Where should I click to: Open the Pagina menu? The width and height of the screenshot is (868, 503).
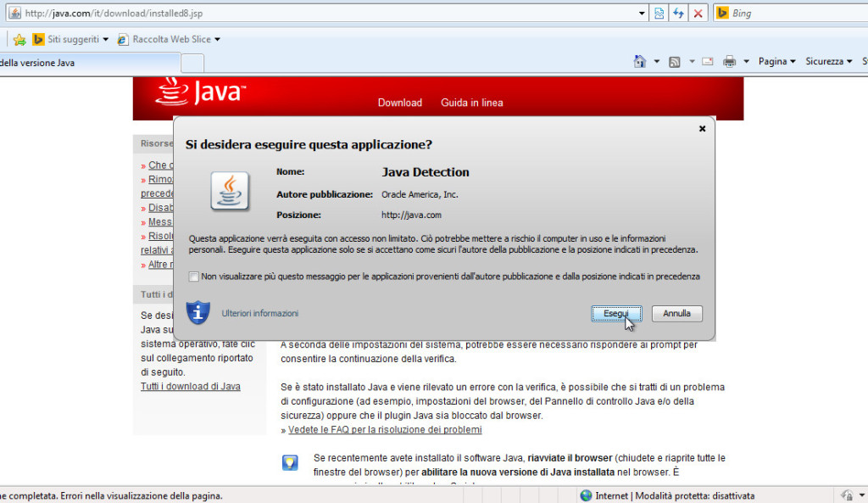pyautogui.click(x=776, y=61)
